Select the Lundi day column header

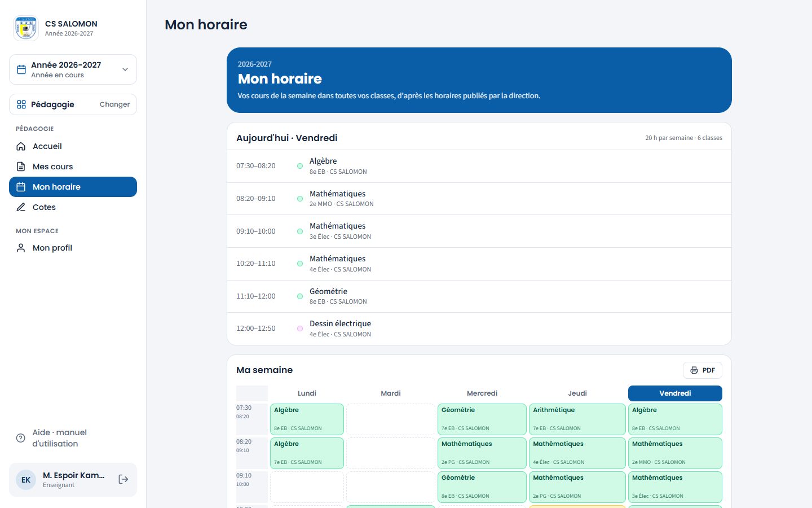[x=307, y=393]
